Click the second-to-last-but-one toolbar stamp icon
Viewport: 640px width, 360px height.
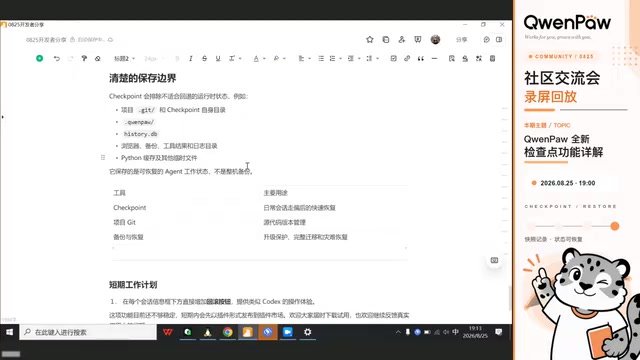tap(465, 59)
